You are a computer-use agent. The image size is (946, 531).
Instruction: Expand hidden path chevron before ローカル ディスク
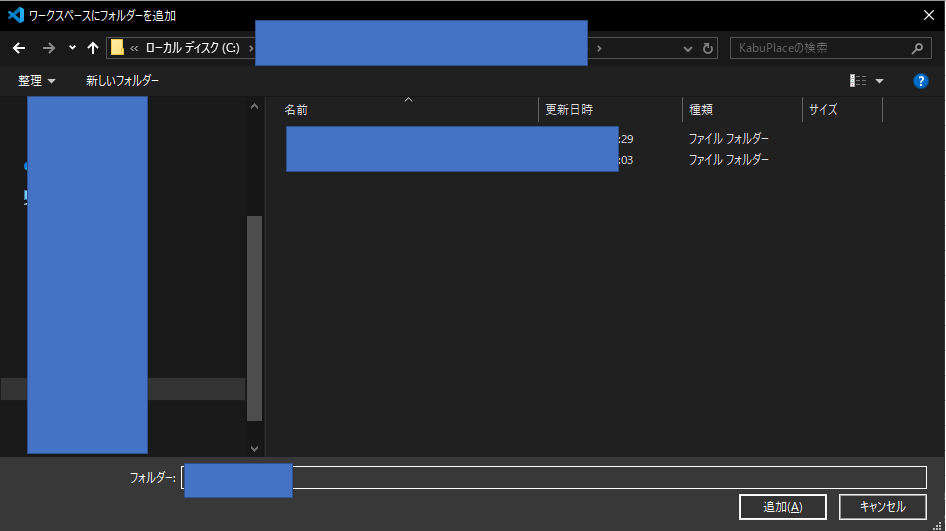tap(134, 48)
